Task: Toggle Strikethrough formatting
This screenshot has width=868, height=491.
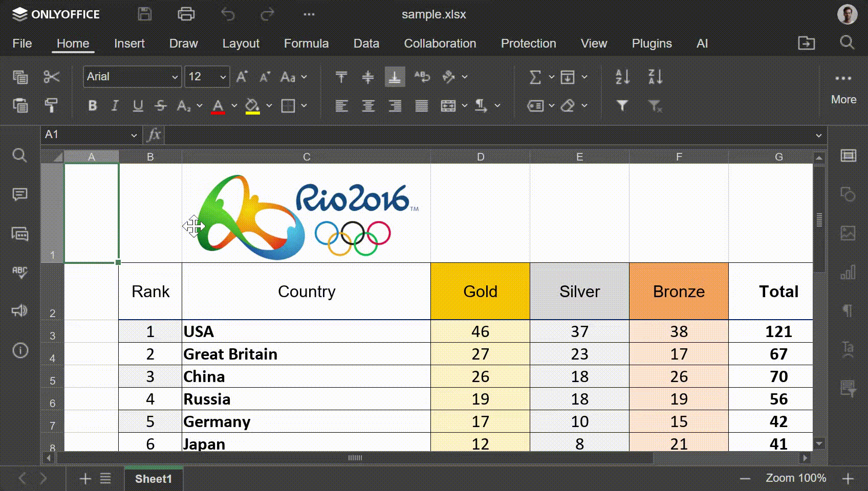Action: pos(161,105)
